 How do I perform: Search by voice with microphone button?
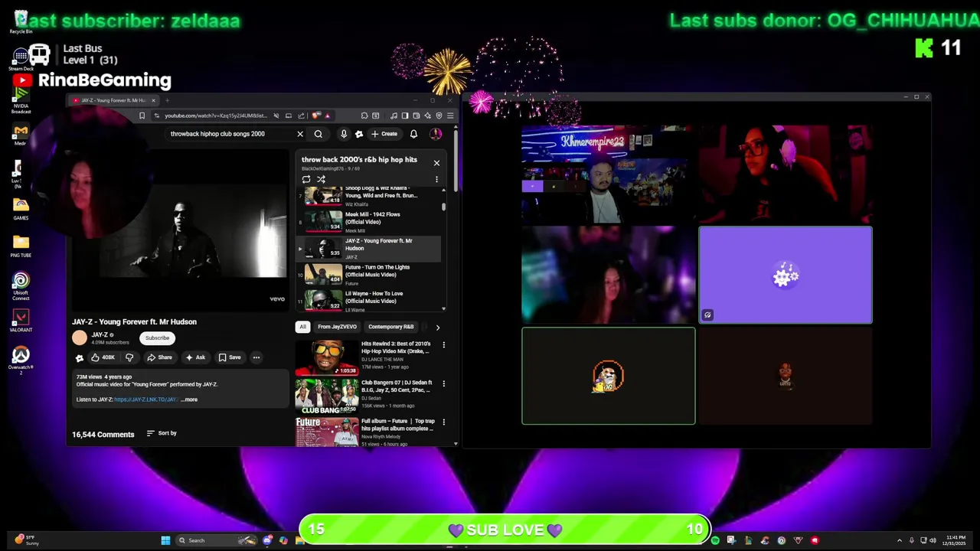pyautogui.click(x=344, y=134)
